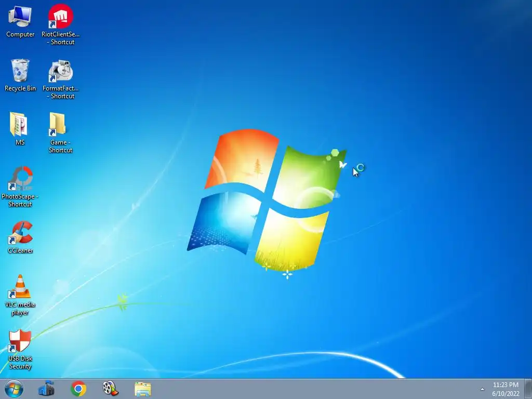Open the Windows Start menu
Viewport: 532px width, 399px height.
click(14, 389)
